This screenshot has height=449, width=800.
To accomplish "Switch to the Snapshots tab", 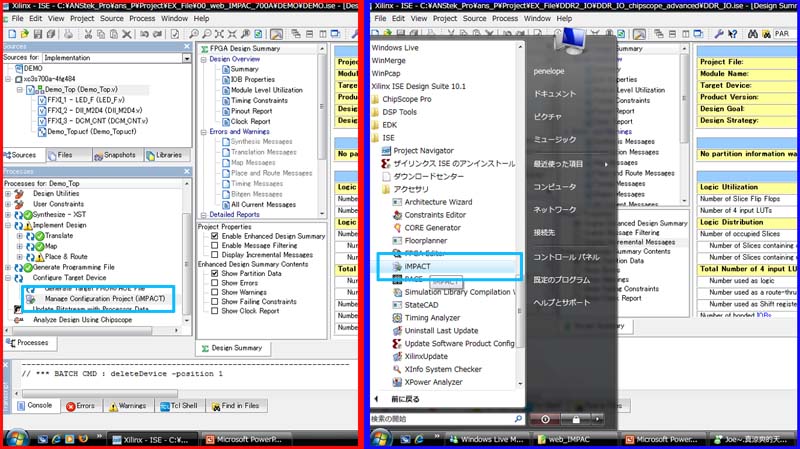I will point(115,155).
